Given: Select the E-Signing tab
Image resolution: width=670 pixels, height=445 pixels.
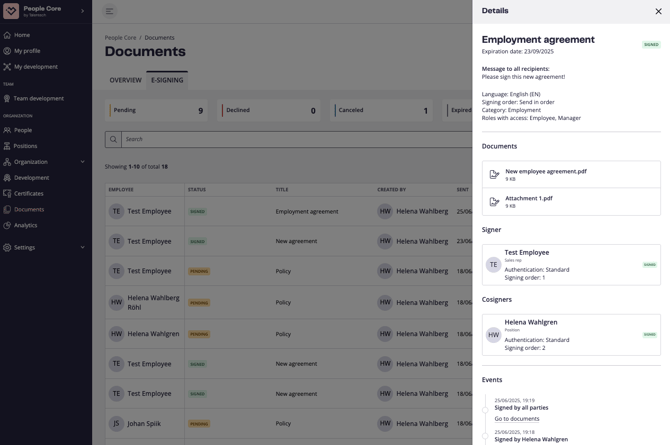Looking at the screenshot, I should tap(167, 80).
